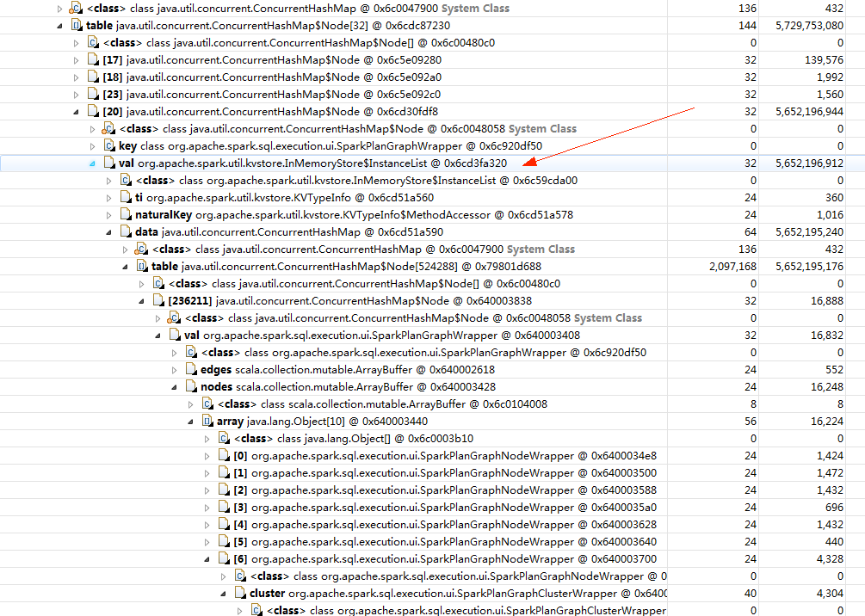Expand key SparkPlanGraphWrapper class row
The image size is (865, 616).
(x=92, y=146)
